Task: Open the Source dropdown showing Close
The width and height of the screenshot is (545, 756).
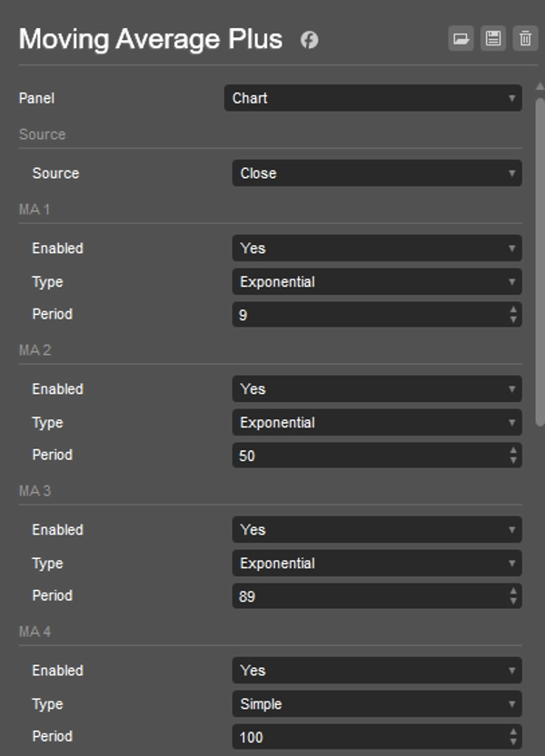Action: pyautogui.click(x=377, y=173)
